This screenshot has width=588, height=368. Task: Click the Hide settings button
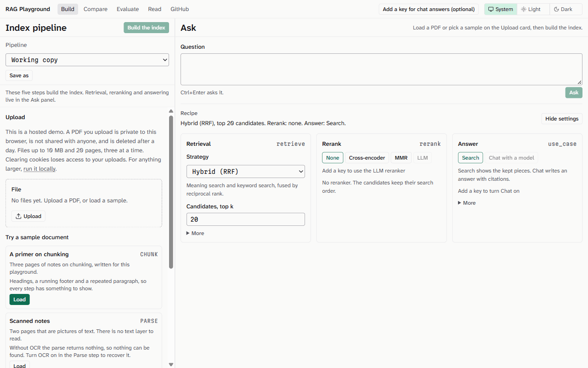click(x=562, y=119)
